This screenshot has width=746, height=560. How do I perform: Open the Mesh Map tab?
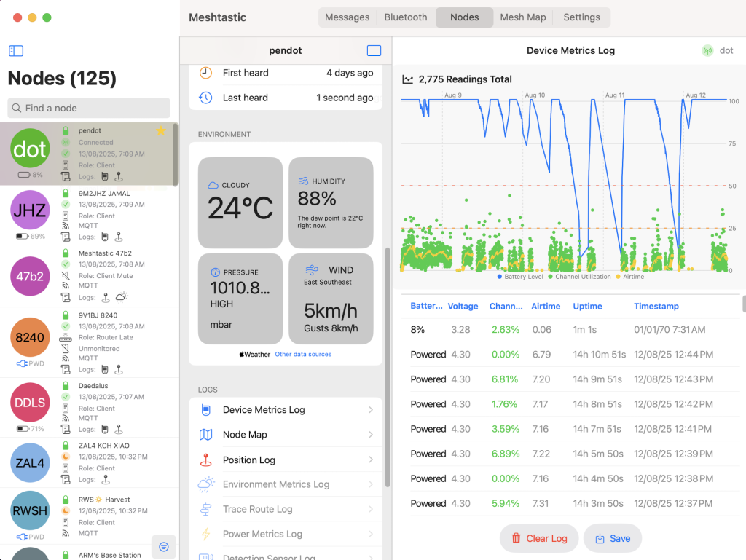coord(523,17)
